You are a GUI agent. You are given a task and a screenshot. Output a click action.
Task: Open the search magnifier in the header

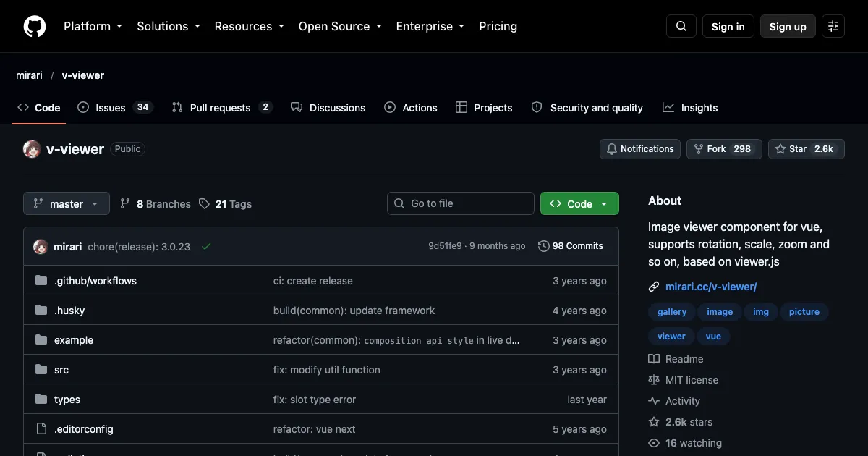pyautogui.click(x=681, y=26)
